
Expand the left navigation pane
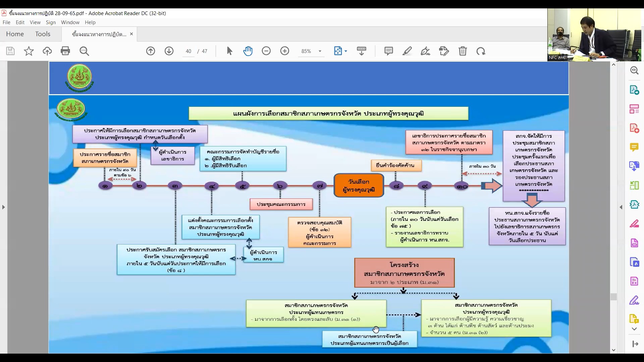point(3,207)
